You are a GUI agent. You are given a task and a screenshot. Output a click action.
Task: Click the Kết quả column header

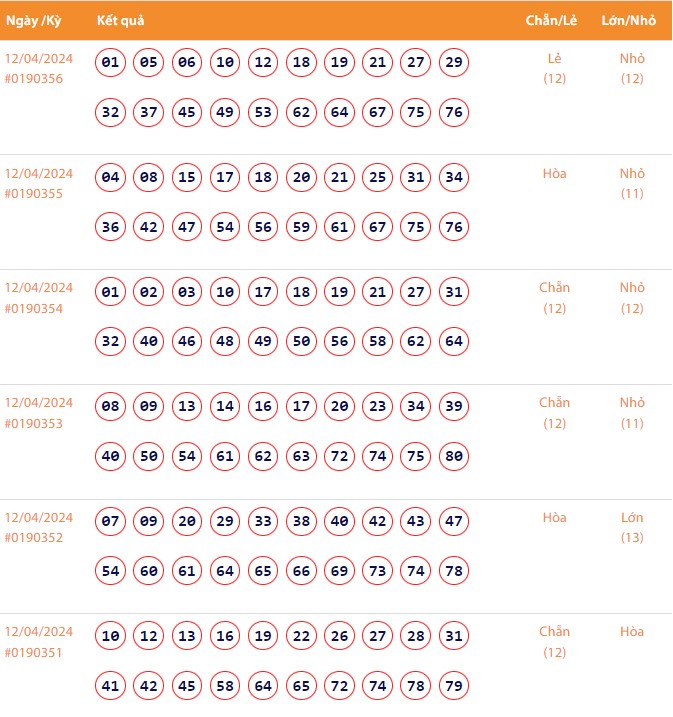[122, 21]
